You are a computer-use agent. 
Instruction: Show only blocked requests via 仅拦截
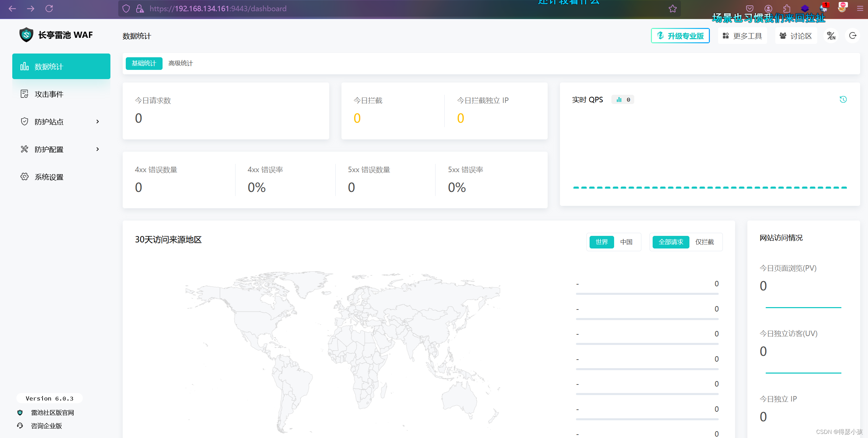coord(704,242)
